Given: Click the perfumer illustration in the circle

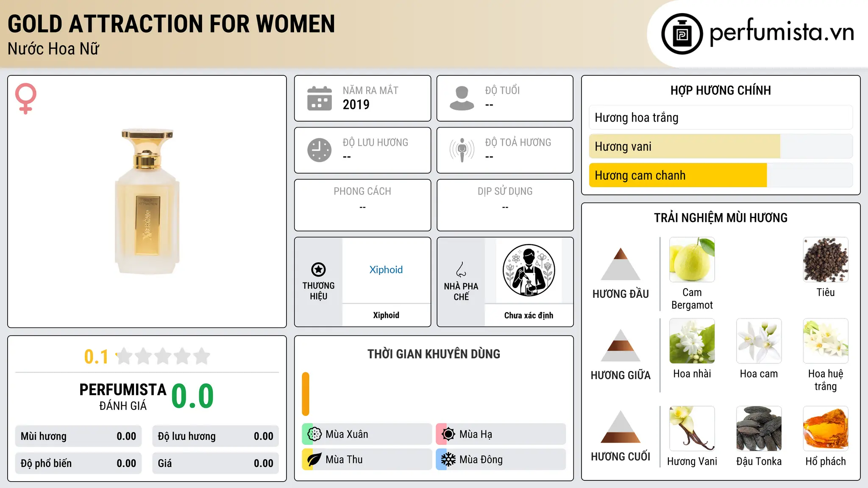Looking at the screenshot, I should (529, 270).
